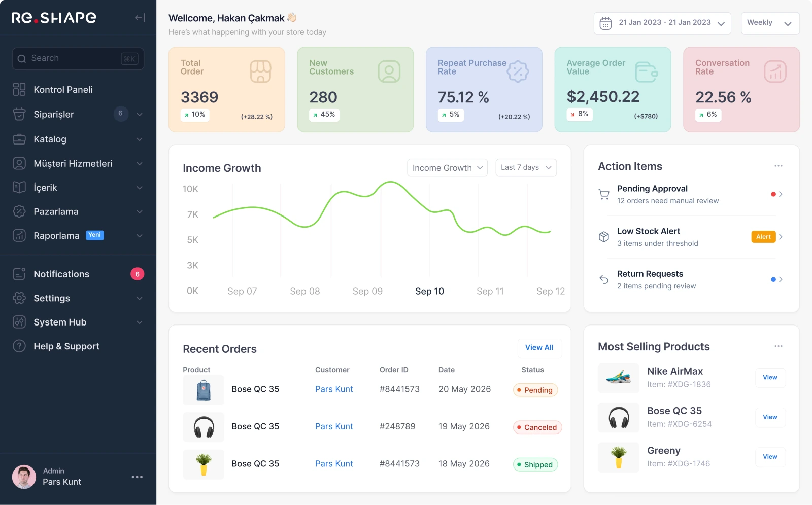Expand the Siparişler menu chevron
Image resolution: width=812 pixels, height=505 pixels.
pos(139,114)
